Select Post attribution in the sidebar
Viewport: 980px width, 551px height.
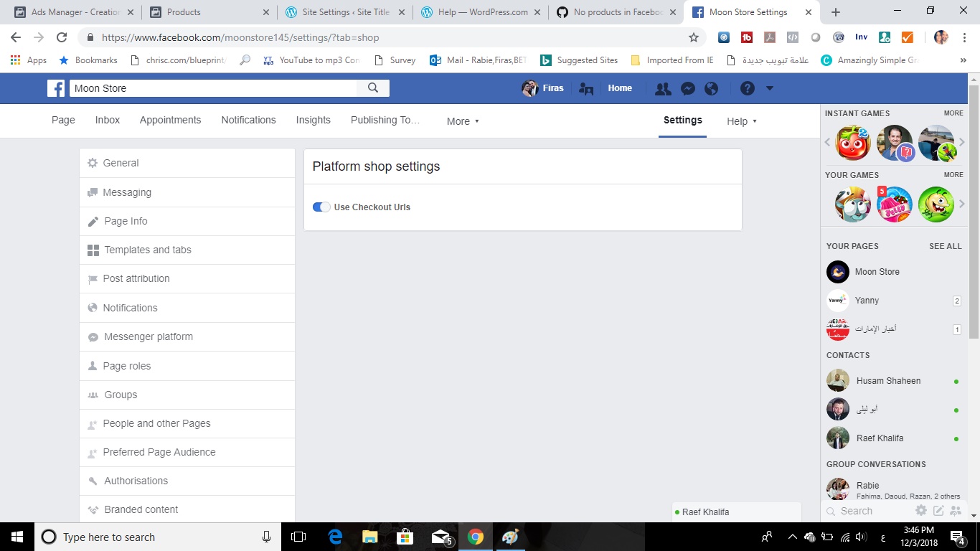click(x=187, y=278)
